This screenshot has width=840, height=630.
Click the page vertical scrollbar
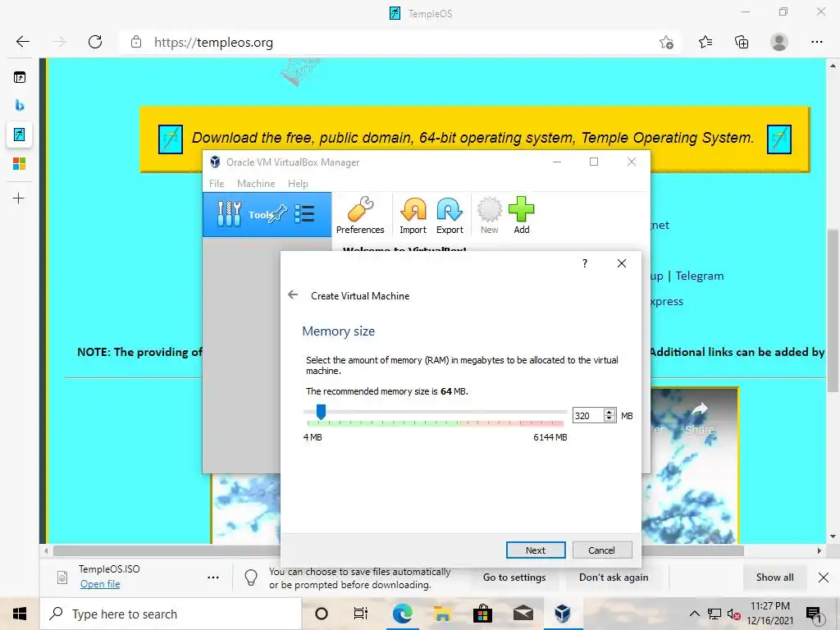(x=833, y=311)
